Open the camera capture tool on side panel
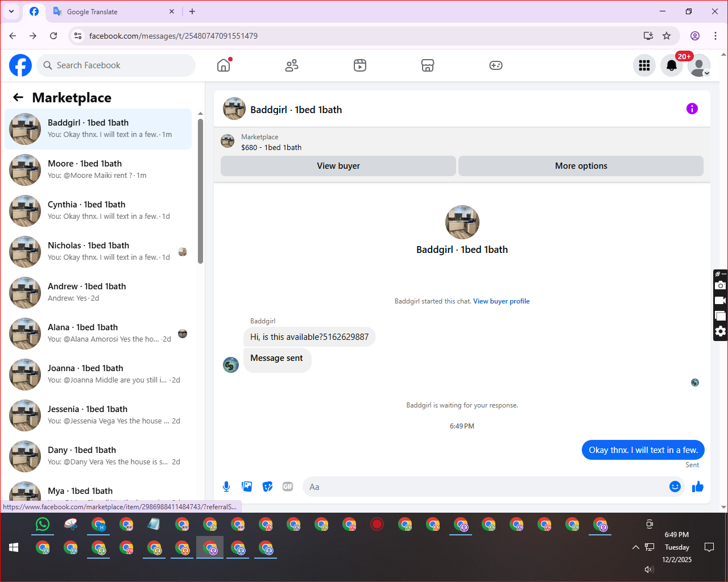728x582 pixels. [x=721, y=285]
